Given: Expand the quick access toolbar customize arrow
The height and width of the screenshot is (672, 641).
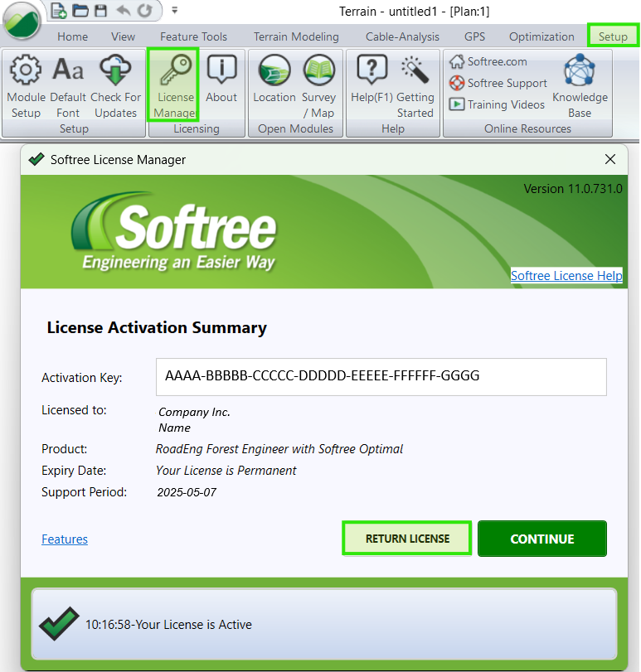Looking at the screenshot, I should coord(174,10).
